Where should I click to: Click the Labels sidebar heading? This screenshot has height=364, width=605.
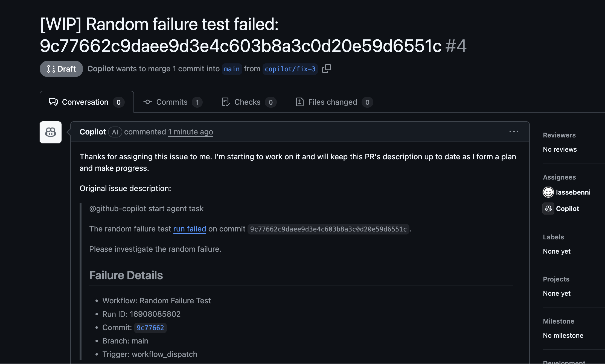(553, 237)
